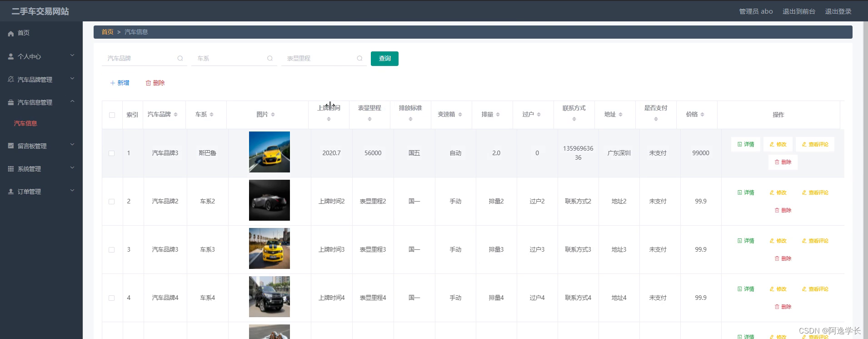This screenshot has height=339, width=868.
Task: Click the icon beside 汽车品牌管理
Action: point(11,79)
